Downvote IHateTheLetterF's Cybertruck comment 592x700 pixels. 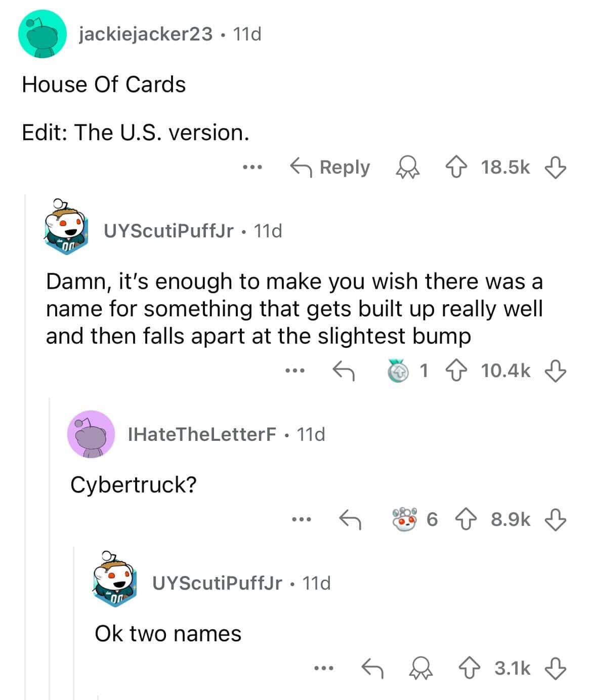[x=555, y=519]
